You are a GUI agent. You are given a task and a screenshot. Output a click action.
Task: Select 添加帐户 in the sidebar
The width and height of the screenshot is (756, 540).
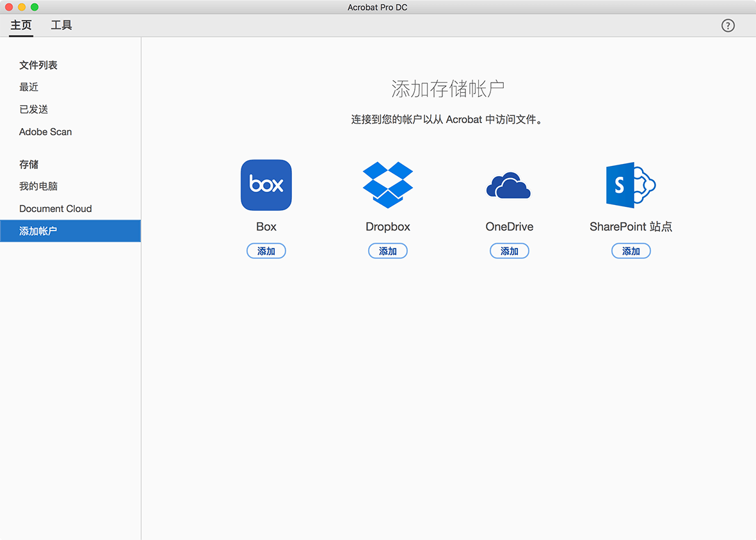click(70, 231)
